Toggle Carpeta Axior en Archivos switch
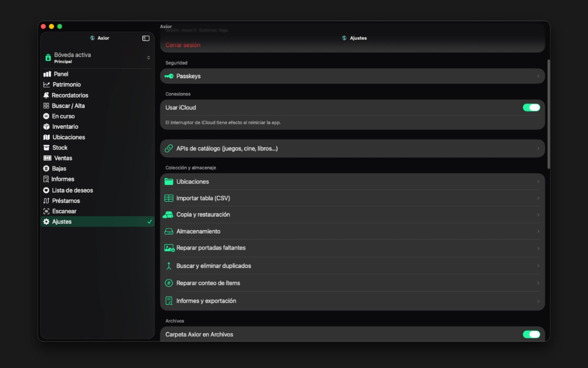This screenshot has width=588, height=368. 531,335
